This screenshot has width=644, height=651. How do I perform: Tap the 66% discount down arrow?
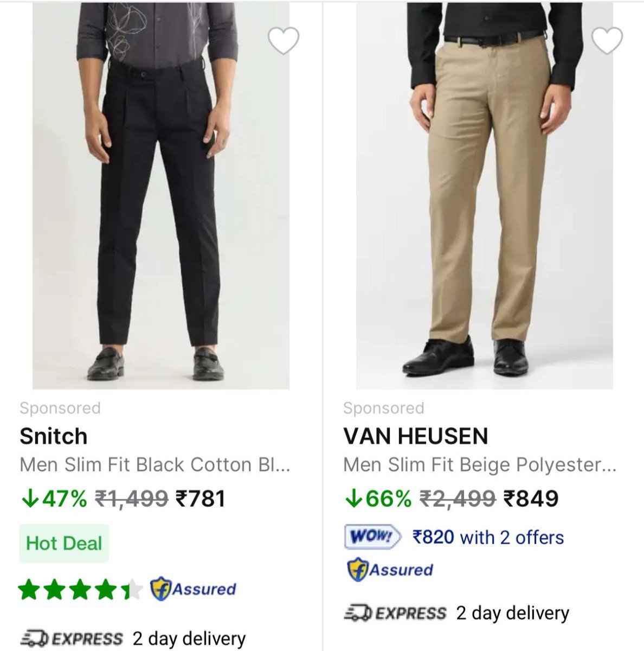click(353, 499)
